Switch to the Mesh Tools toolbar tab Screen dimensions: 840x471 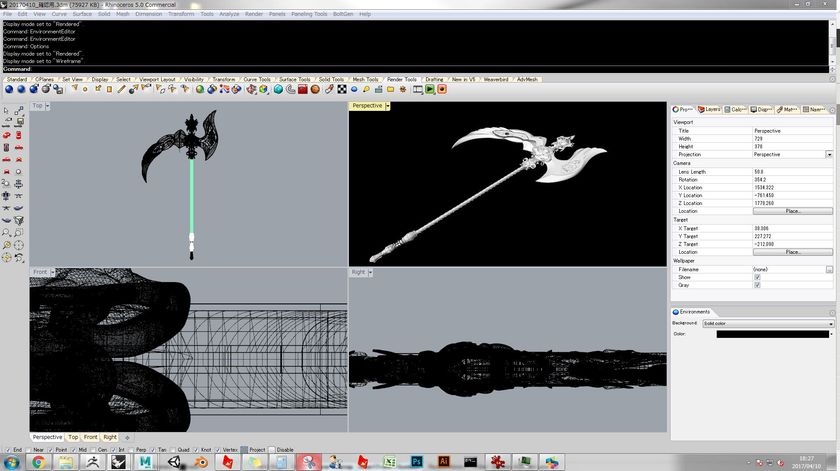point(365,79)
